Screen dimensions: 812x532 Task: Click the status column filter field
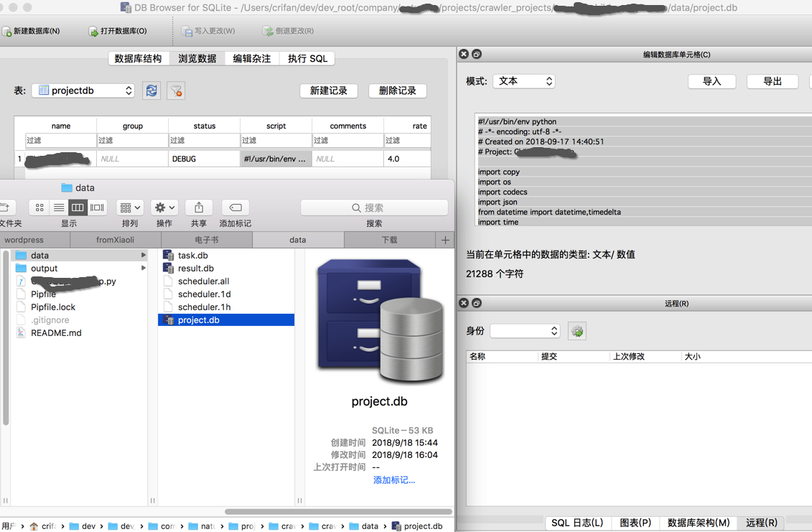point(204,141)
